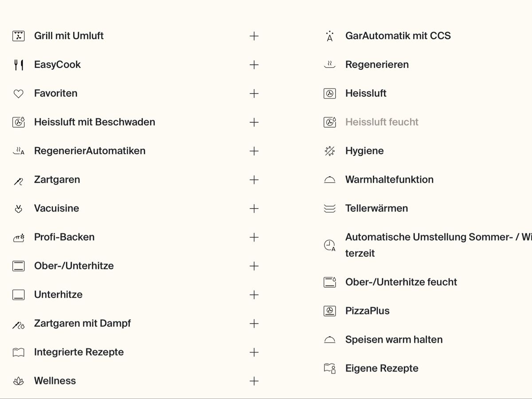Open Heissluft mit Beschwaden plus expander
532x399 pixels.
pyautogui.click(x=254, y=122)
